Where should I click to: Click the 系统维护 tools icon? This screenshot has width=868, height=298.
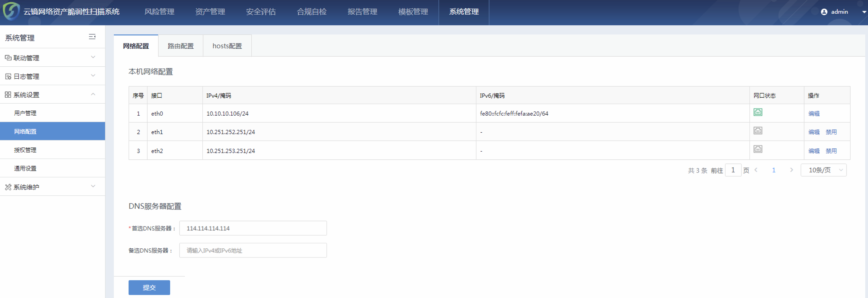coord(8,187)
